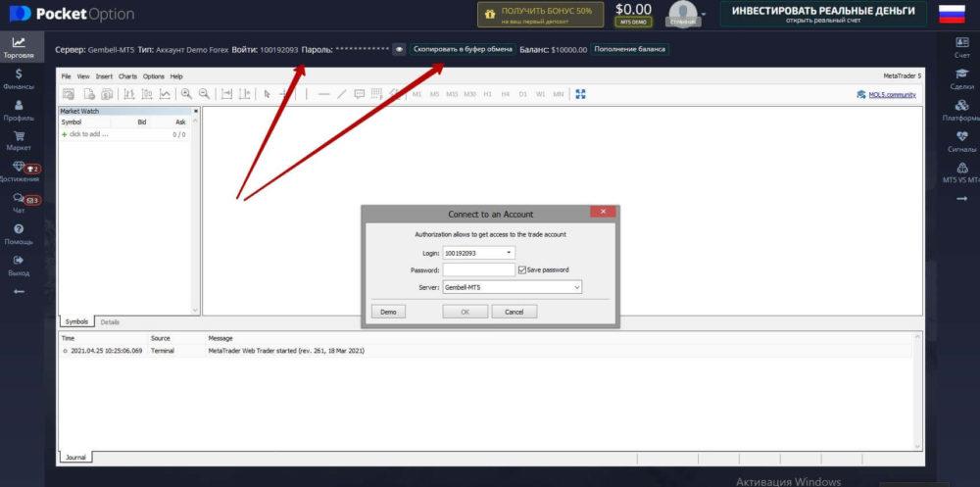980x487 pixels.
Task: Open the Market cart icon in sidebar
Action: pyautogui.click(x=19, y=138)
